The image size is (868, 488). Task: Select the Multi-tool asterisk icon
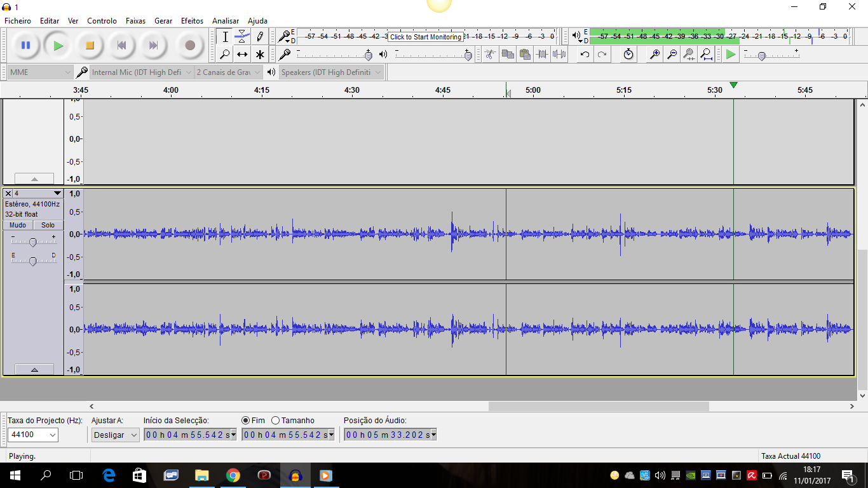point(260,55)
